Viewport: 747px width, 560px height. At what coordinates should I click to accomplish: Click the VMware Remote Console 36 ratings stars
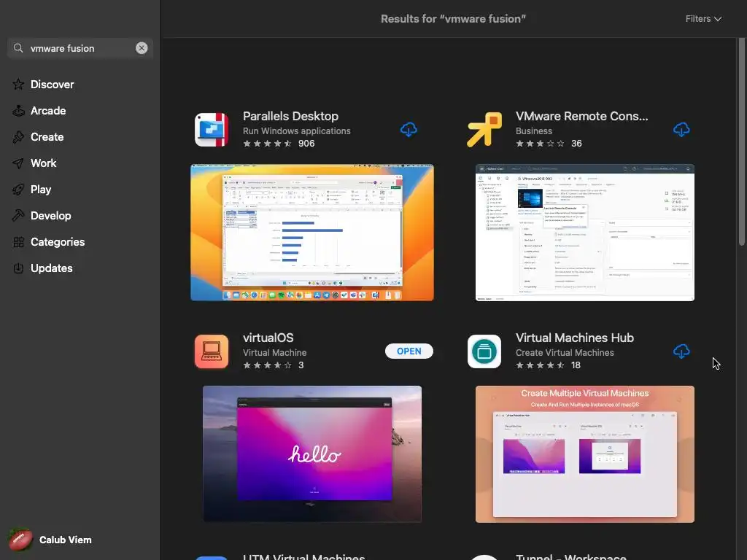(x=540, y=144)
